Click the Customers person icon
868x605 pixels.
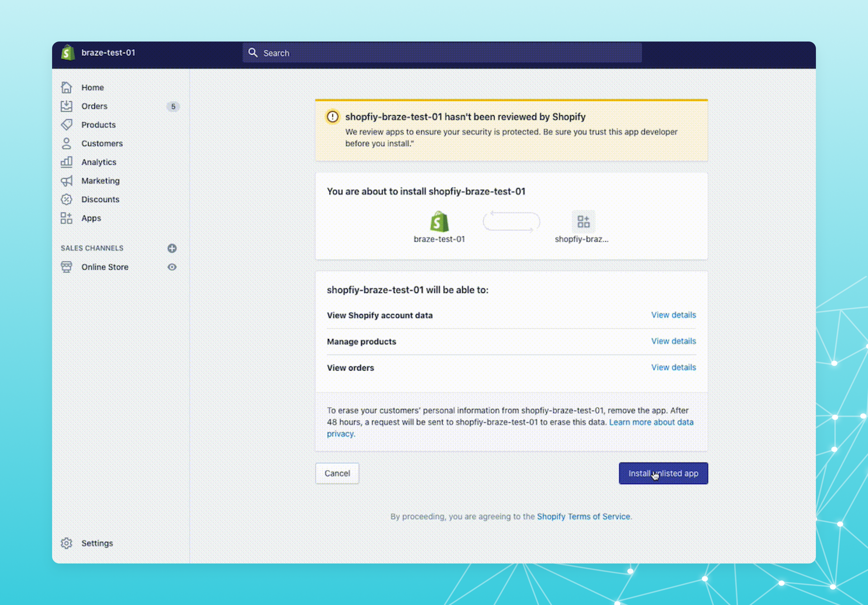[x=66, y=143]
